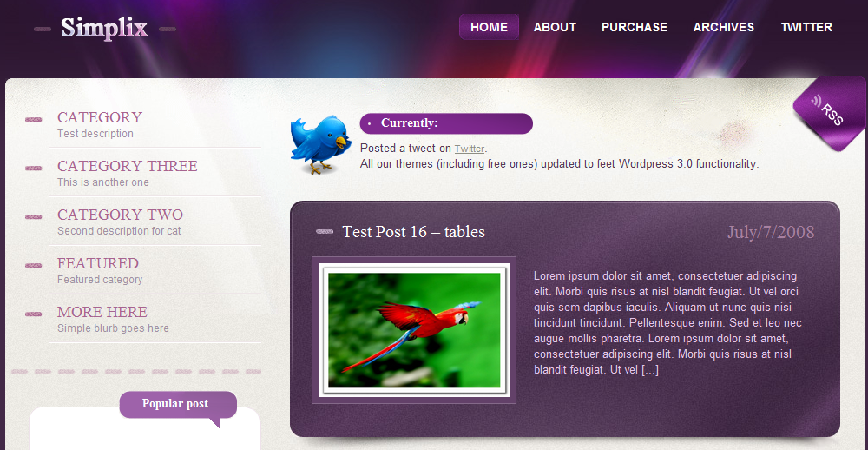Screen dimensions: 868x450
Task: Open the MORE HERE sidebar link
Action: tap(102, 312)
